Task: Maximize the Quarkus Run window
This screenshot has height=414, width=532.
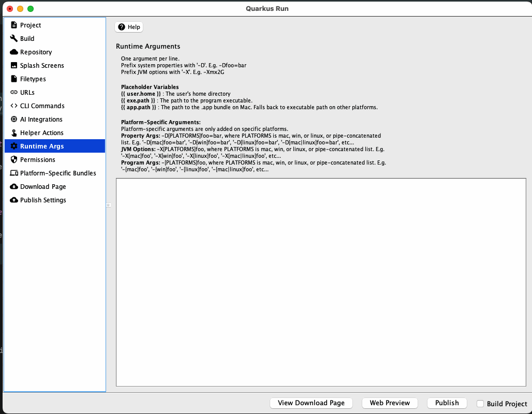Action: pyautogui.click(x=31, y=9)
